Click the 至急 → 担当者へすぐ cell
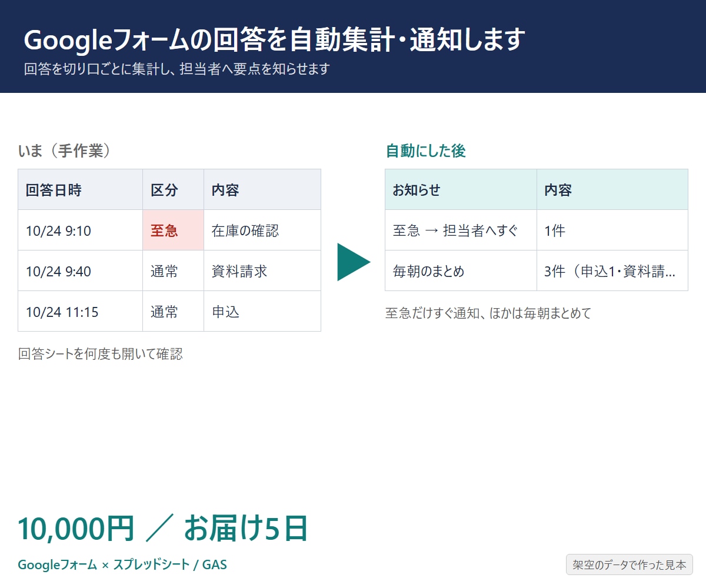Screen dimensions: 706x588 click(461, 230)
